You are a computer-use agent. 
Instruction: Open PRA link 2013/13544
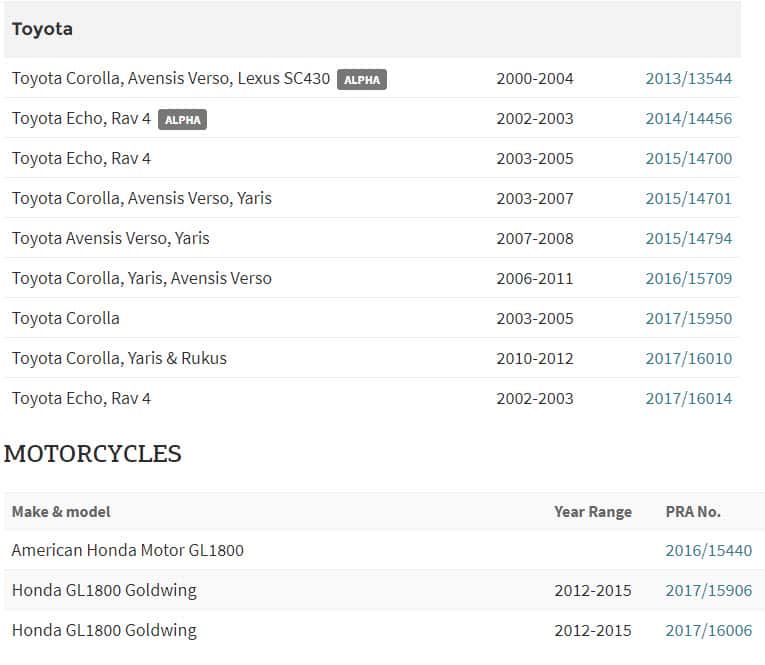(x=688, y=78)
